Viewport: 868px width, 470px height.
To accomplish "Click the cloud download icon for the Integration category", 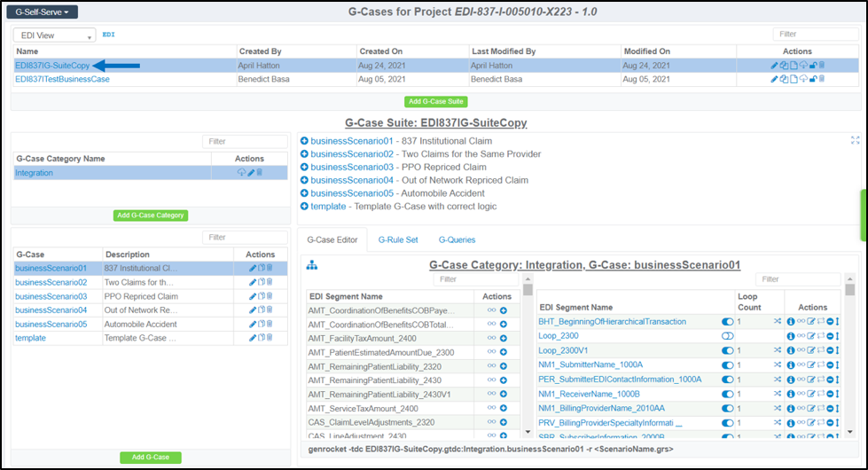I will (x=241, y=173).
